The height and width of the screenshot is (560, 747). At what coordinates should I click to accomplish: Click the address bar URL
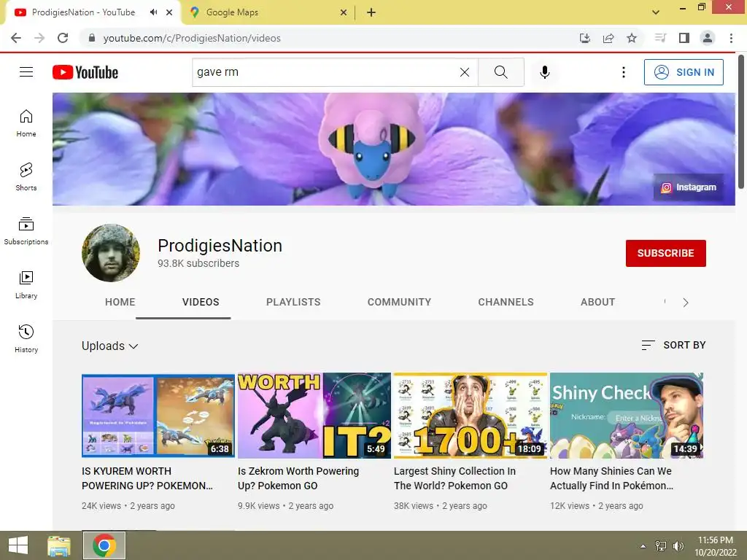pyautogui.click(x=192, y=38)
